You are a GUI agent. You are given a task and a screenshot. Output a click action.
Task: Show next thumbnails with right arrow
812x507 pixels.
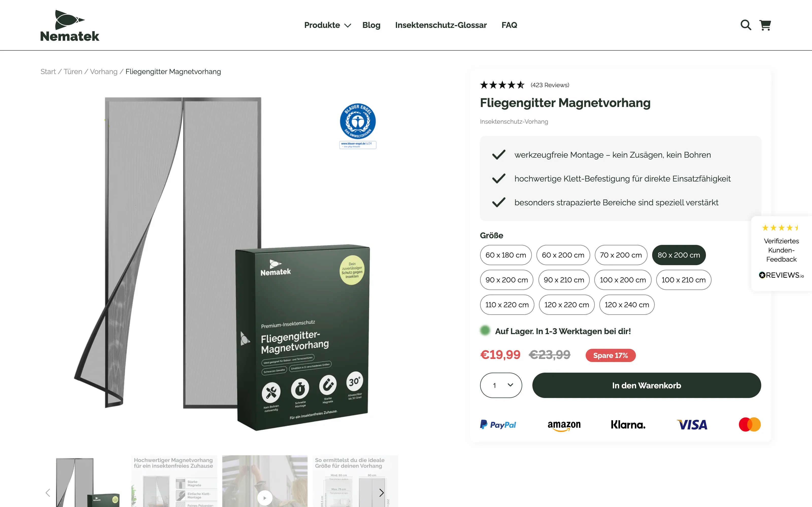[x=381, y=493]
